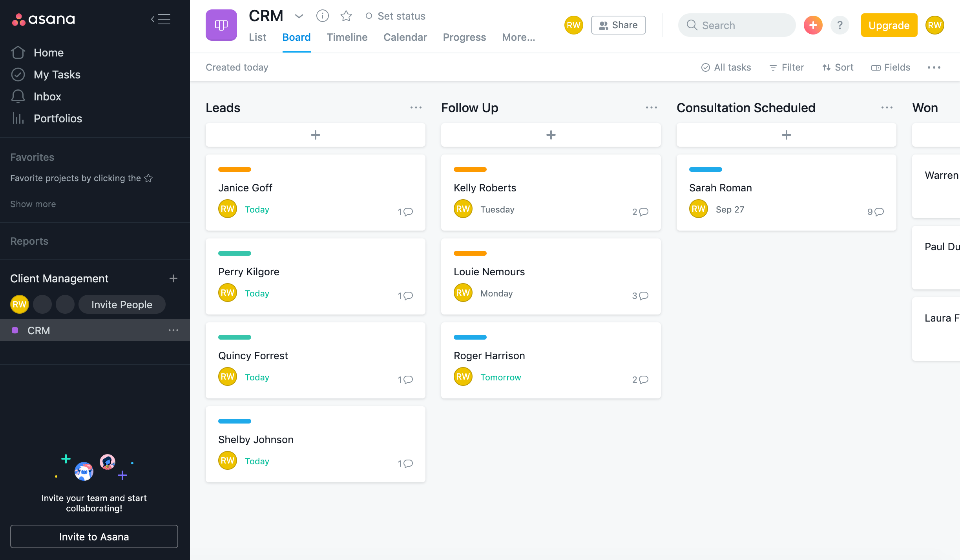Open comments on the Sarah Roman card

pyautogui.click(x=875, y=212)
